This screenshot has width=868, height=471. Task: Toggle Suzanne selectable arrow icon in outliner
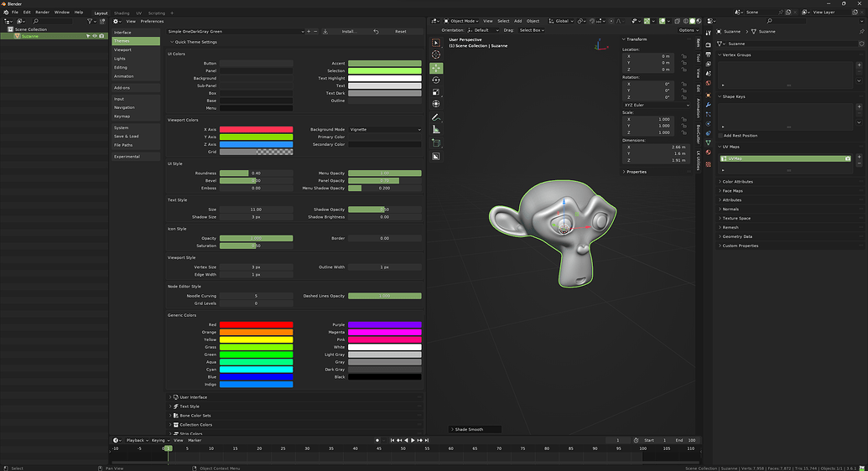(x=88, y=36)
